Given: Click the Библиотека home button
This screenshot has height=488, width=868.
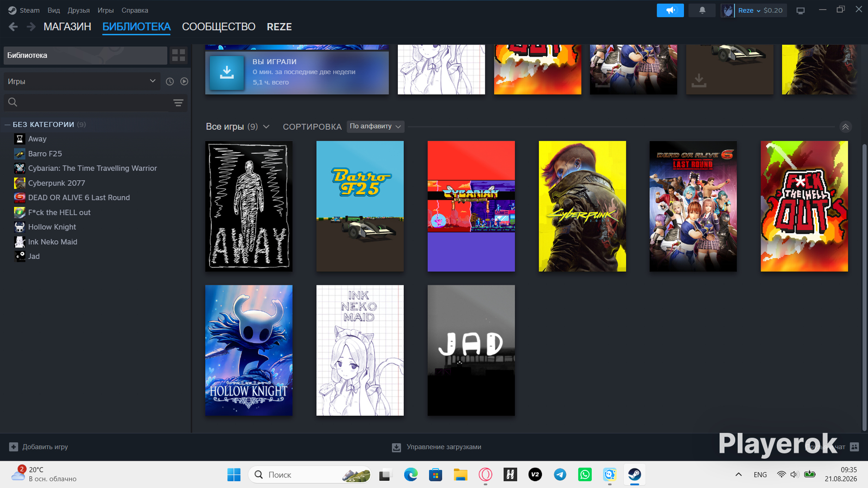Looking at the screenshot, I should click(x=85, y=56).
